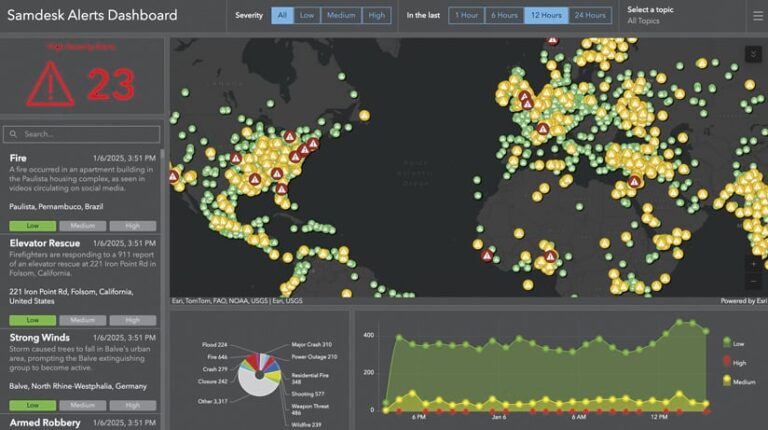Open the hamburger menu in the header

tap(758, 16)
